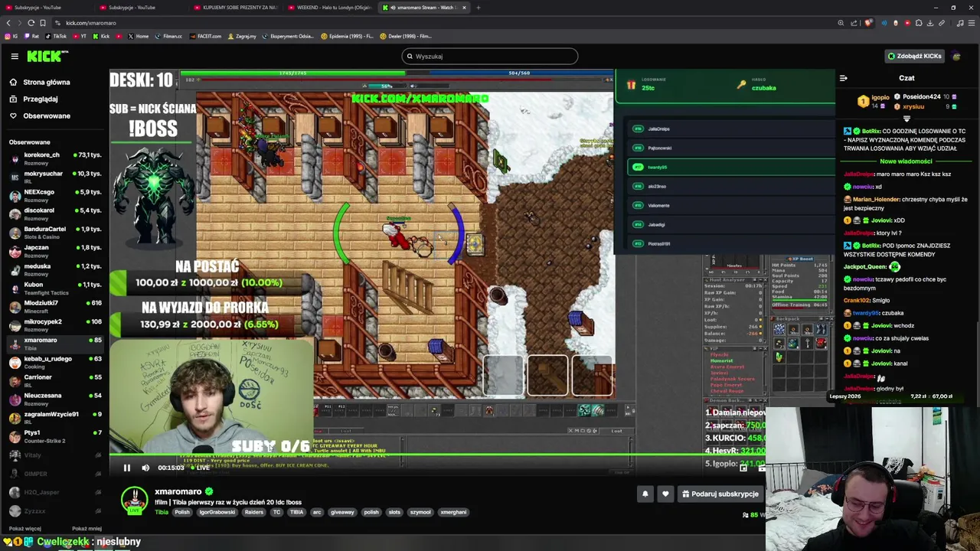Open discokarol channel in the sidebar
980x551 pixels.
click(x=55, y=214)
